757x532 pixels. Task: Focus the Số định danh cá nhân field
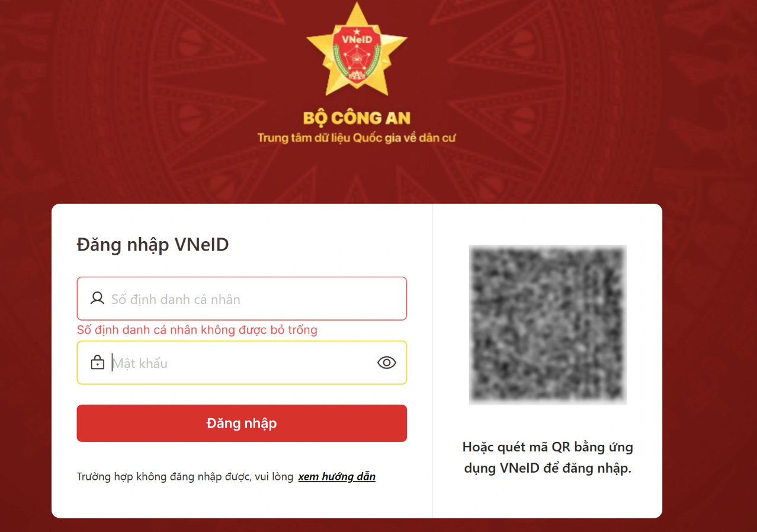pos(242,299)
